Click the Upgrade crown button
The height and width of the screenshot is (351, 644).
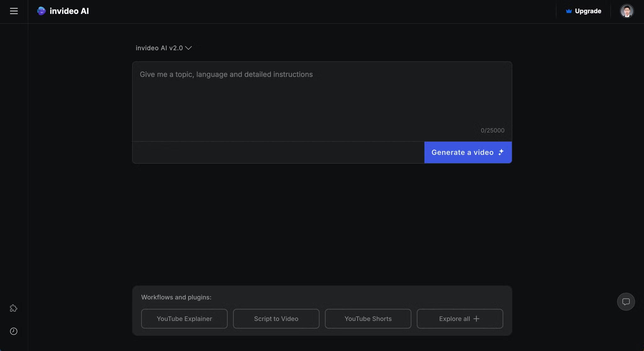pyautogui.click(x=584, y=11)
